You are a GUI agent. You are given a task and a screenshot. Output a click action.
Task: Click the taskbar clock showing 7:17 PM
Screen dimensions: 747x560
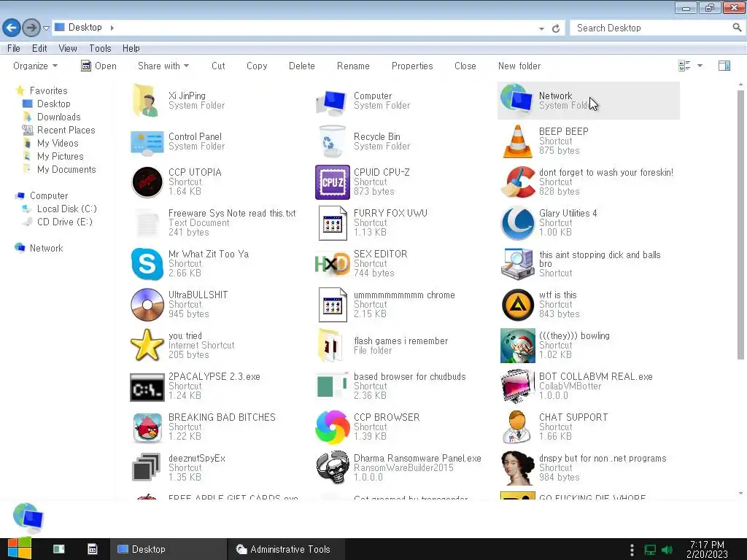[x=707, y=549]
